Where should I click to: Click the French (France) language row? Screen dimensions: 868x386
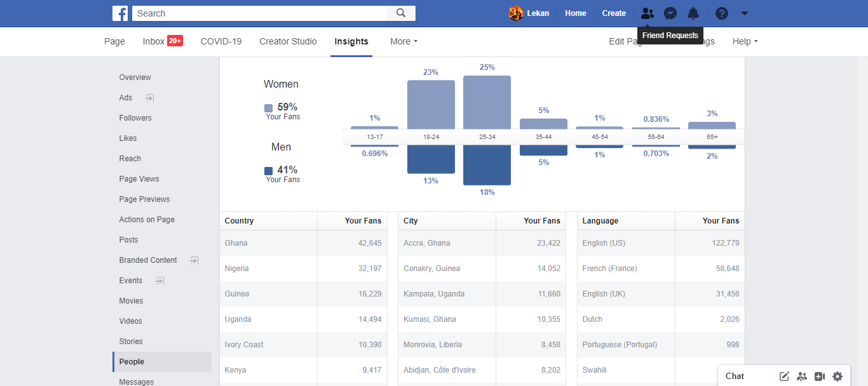[x=661, y=269]
